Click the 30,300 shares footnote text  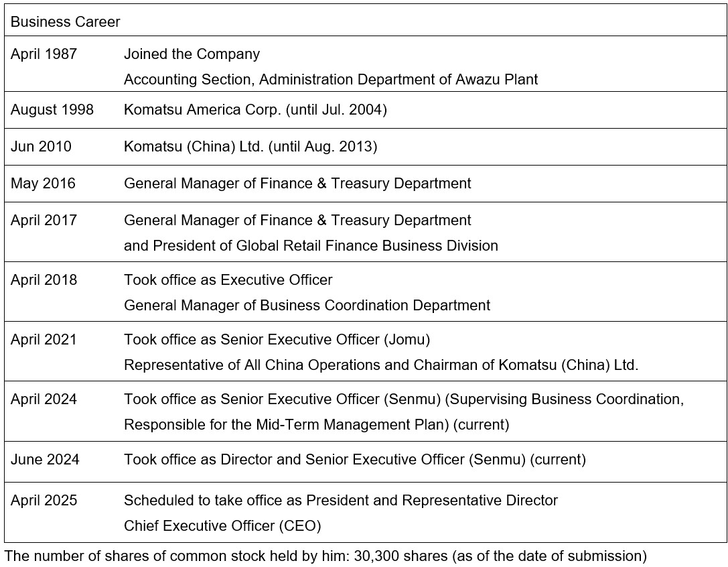tap(325, 556)
